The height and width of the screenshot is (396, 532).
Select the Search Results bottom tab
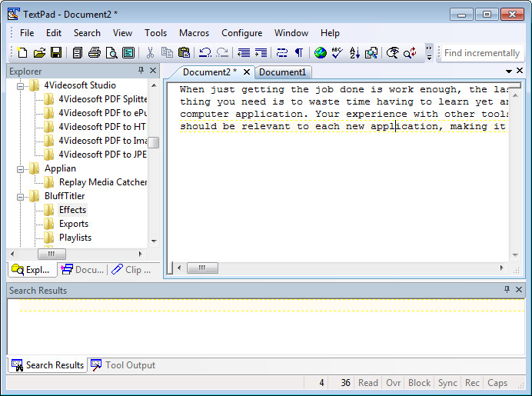pyautogui.click(x=48, y=365)
